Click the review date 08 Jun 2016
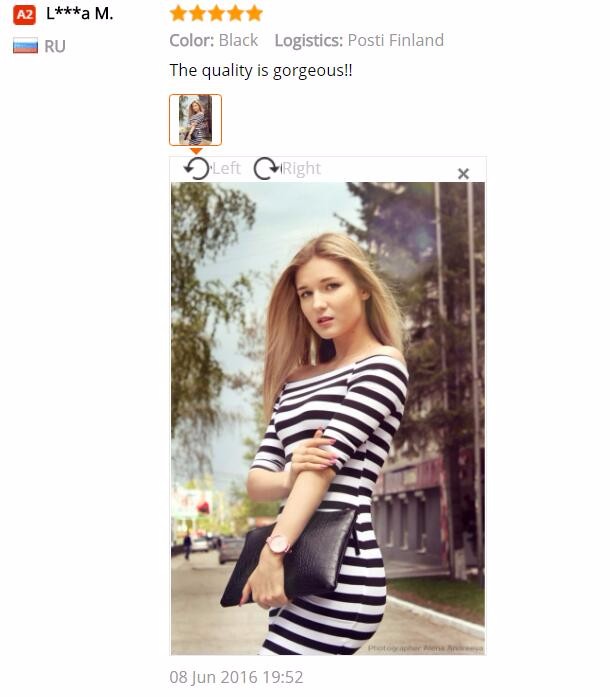Image resolution: width=610 pixels, height=697 pixels. [x=236, y=677]
